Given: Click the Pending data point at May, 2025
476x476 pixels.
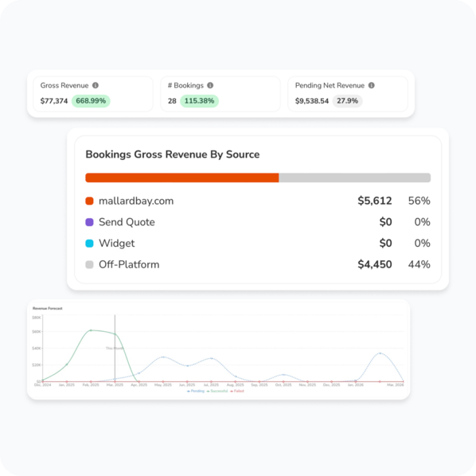Looking at the screenshot, I should (x=163, y=357).
